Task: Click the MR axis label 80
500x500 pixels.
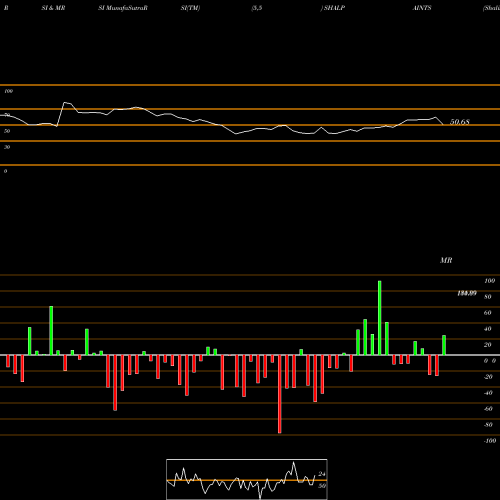Action: [488, 297]
